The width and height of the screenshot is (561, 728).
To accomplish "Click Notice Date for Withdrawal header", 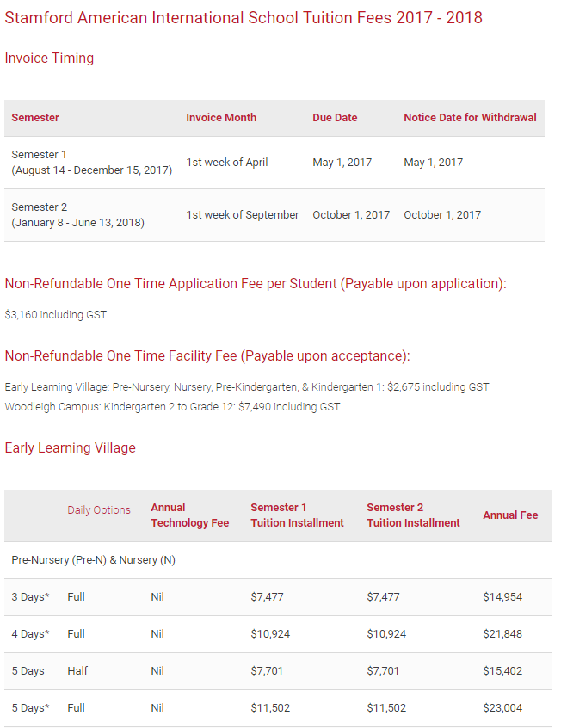I will 470,118.
